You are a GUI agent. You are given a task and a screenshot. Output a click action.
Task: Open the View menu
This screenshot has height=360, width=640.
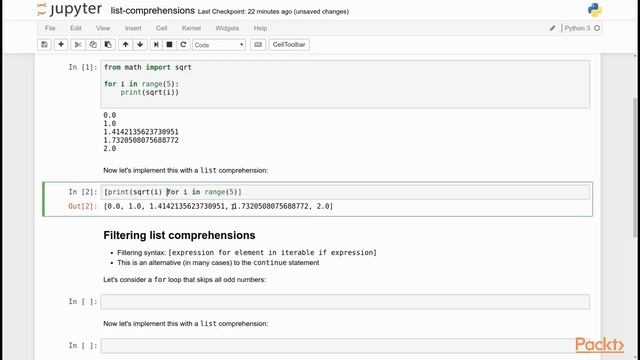pos(103,28)
